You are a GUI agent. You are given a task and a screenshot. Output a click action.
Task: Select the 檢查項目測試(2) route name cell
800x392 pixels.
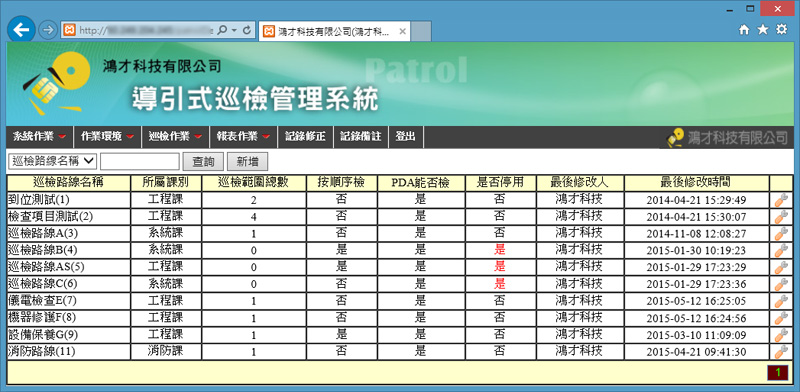69,216
